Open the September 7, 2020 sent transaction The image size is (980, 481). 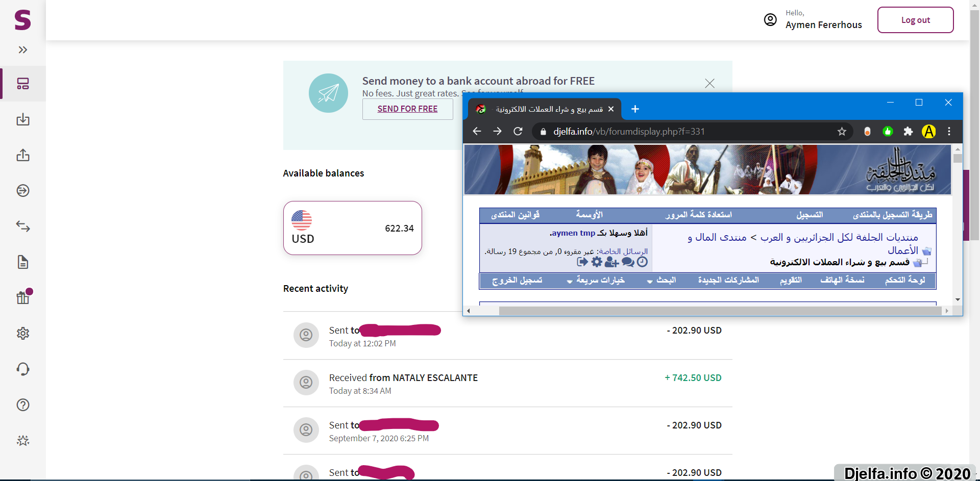[x=508, y=431]
